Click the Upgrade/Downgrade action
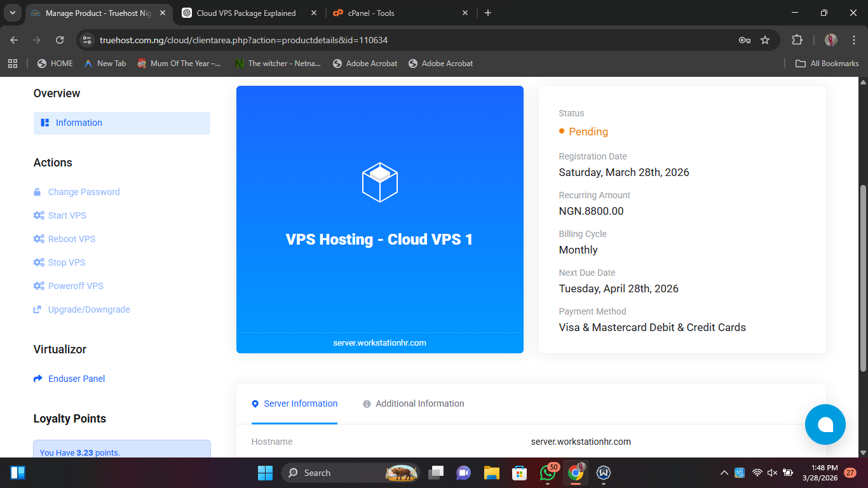 coord(89,309)
